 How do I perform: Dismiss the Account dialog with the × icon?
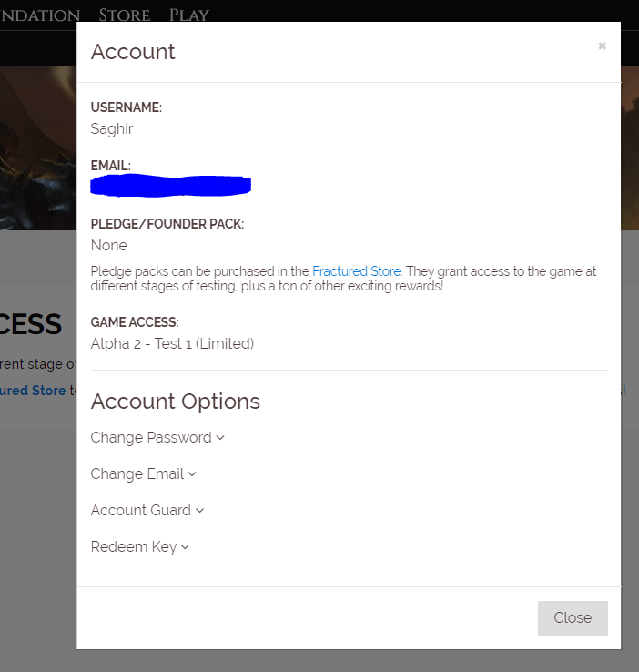pos(602,46)
